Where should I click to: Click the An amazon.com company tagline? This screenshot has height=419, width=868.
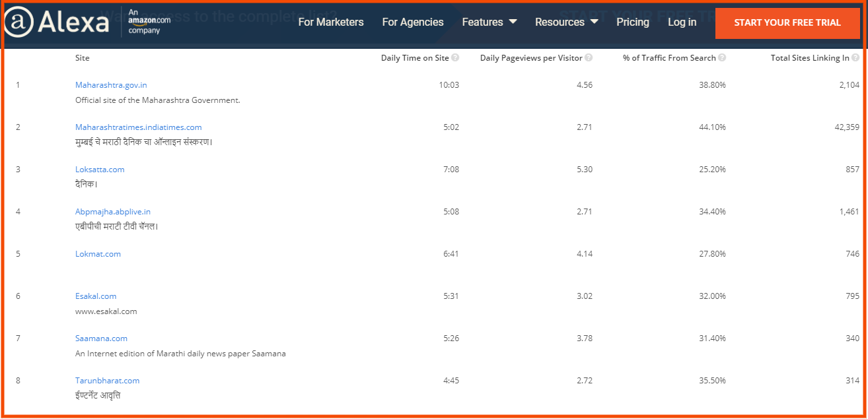point(149,22)
